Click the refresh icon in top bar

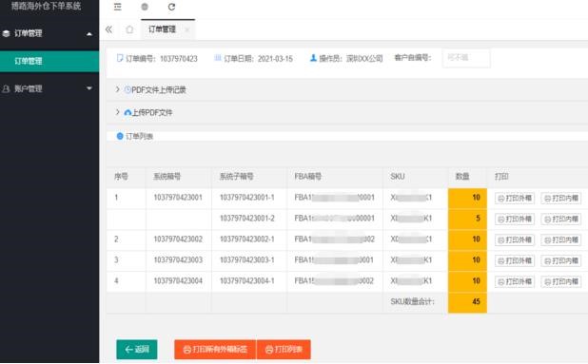tap(171, 7)
